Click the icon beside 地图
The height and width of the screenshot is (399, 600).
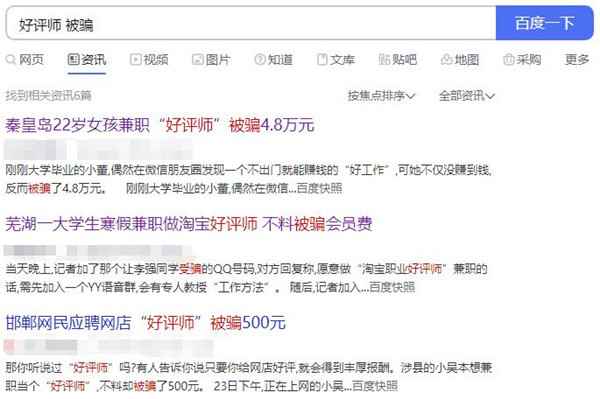pyautogui.click(x=447, y=59)
